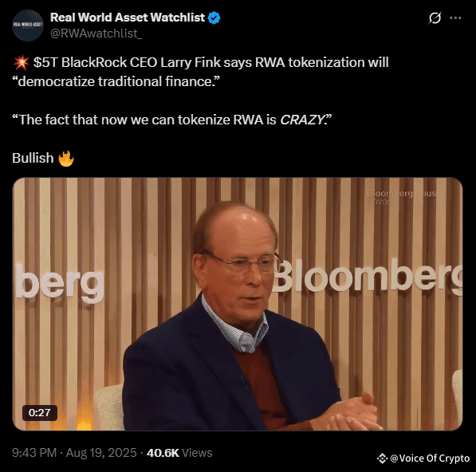
Task: Click the @Voice Of Crypto watermark text
Action: tap(430, 458)
